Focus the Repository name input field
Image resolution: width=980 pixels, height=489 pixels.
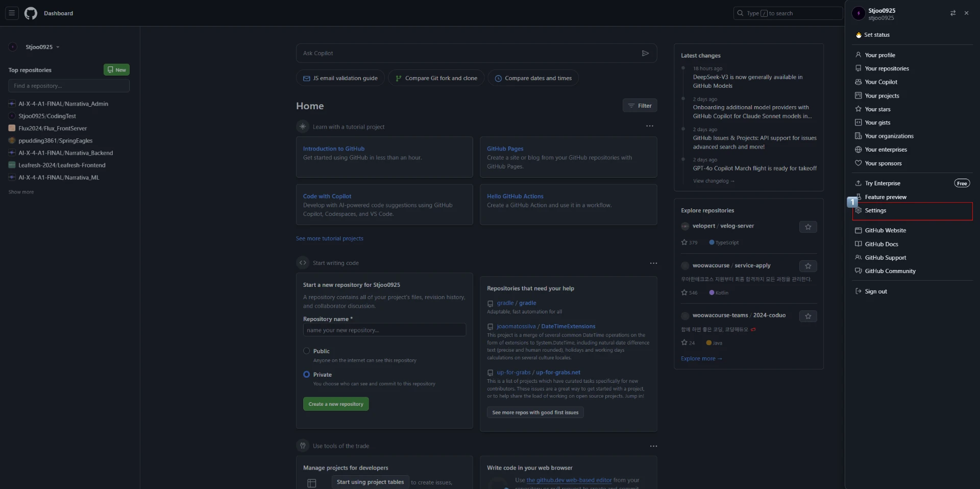click(384, 330)
